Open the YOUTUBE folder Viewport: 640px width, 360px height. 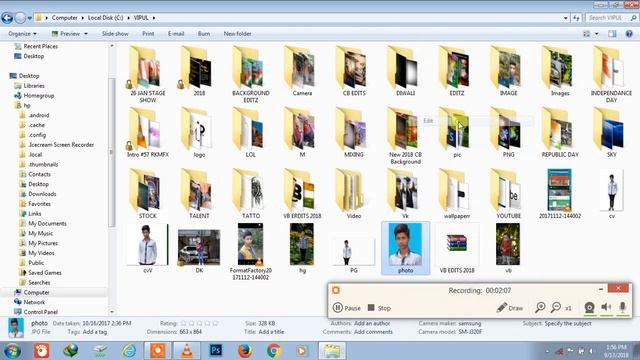click(x=508, y=194)
